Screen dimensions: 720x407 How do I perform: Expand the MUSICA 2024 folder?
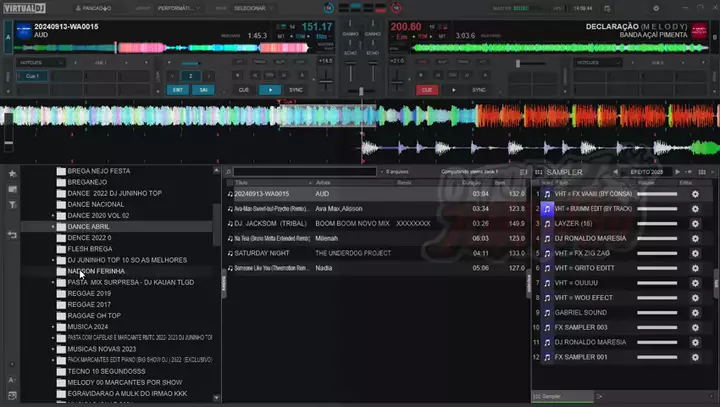[53, 327]
